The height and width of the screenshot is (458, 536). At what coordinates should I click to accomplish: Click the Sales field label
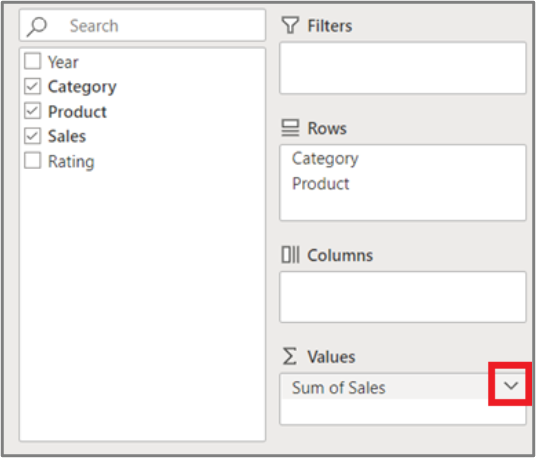pyautogui.click(x=67, y=136)
